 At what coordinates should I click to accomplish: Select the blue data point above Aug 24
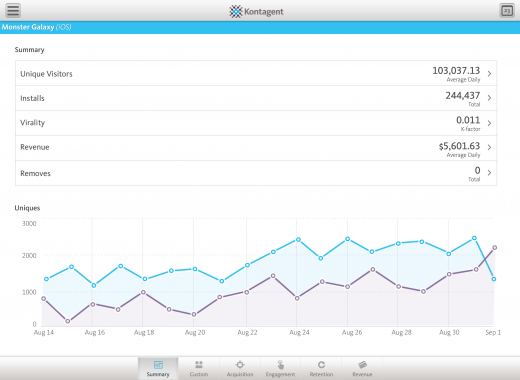[x=298, y=240]
